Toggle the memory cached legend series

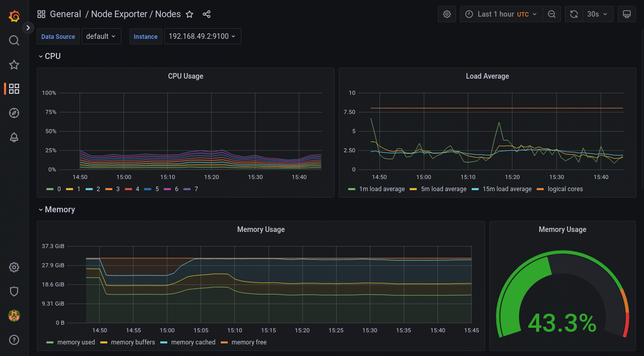click(x=192, y=342)
